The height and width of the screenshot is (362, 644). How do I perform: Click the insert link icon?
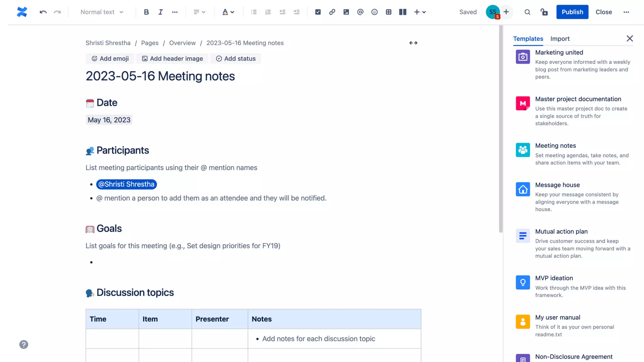pos(332,12)
